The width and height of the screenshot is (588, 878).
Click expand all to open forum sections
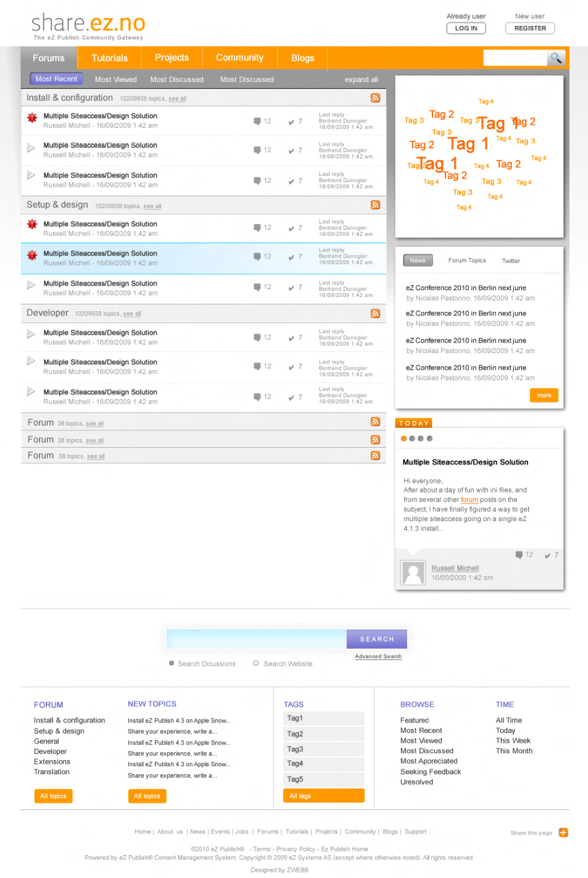tap(361, 80)
